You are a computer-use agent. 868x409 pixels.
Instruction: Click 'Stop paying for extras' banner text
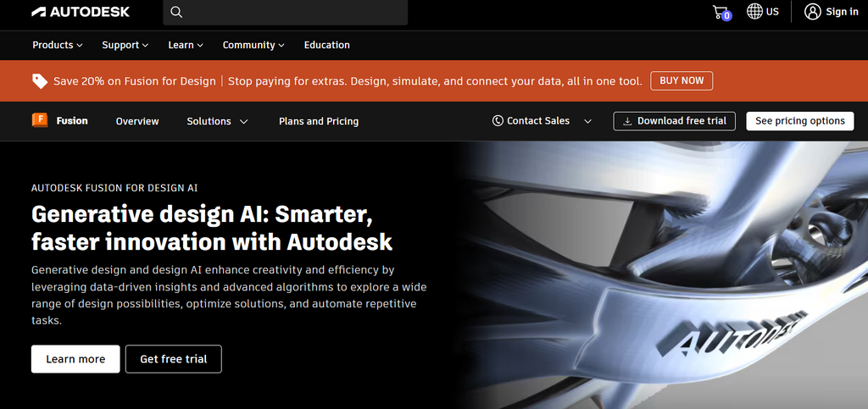[x=435, y=81]
